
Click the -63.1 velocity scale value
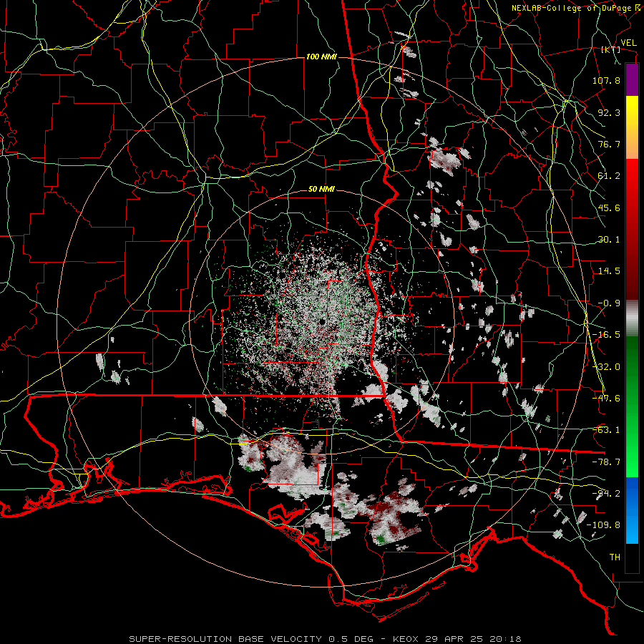point(606,430)
